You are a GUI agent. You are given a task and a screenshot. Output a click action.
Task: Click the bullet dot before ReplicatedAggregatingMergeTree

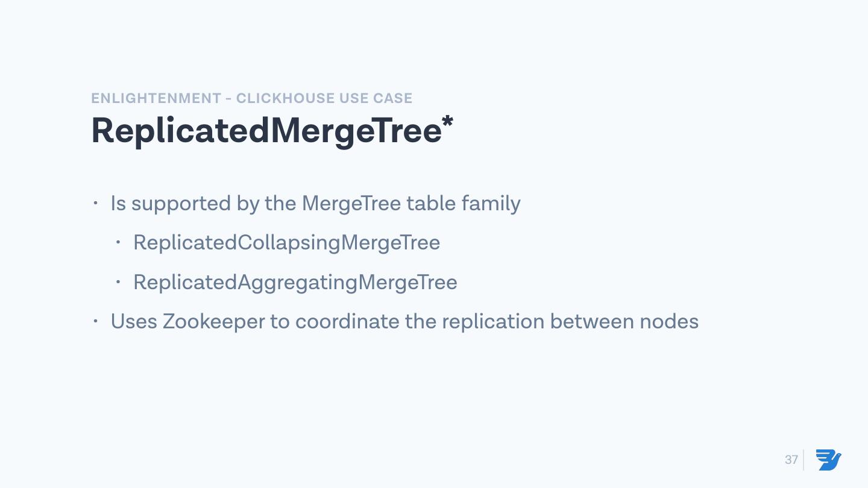coord(118,281)
